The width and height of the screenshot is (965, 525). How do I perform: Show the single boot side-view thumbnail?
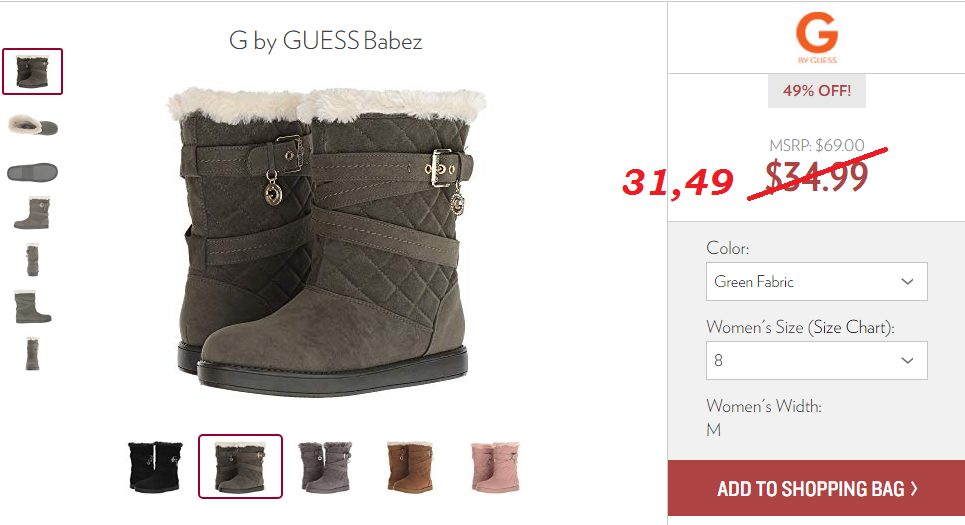[x=32, y=213]
